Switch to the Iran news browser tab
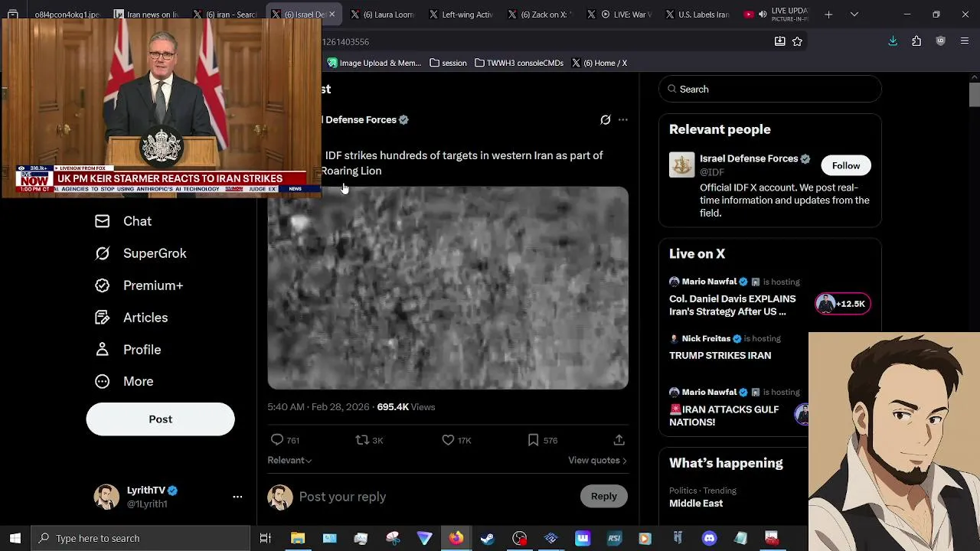980x551 pixels. (x=145, y=14)
